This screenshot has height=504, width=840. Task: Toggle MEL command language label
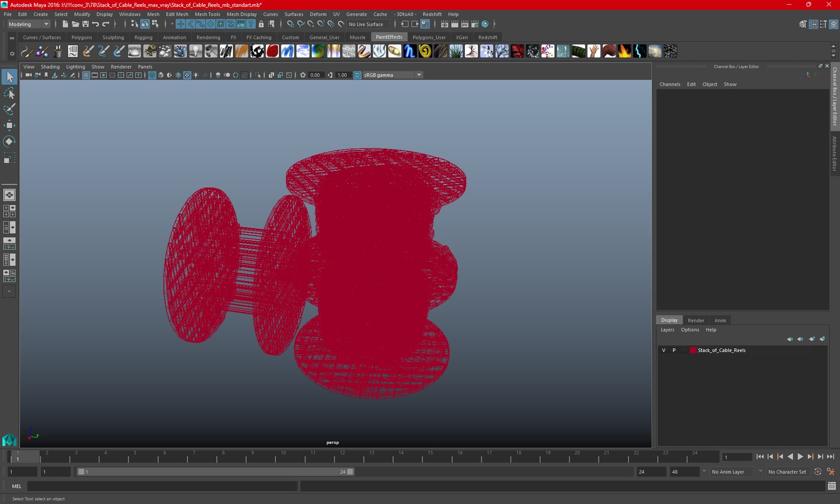pyautogui.click(x=17, y=486)
